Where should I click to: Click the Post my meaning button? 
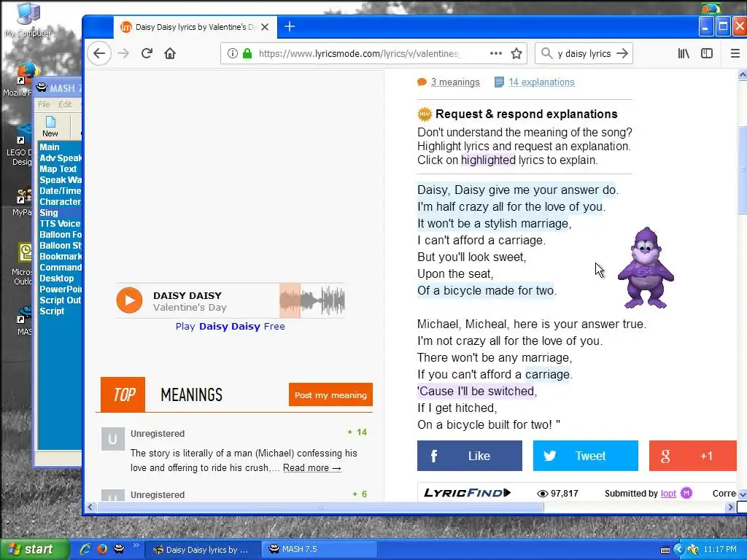pos(330,394)
